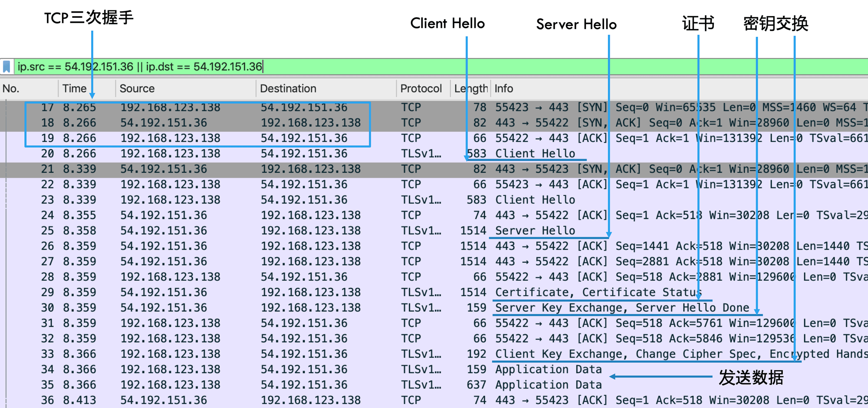Sort by the Length column header
Screen dimensions: 868x408
pyautogui.click(x=470, y=89)
